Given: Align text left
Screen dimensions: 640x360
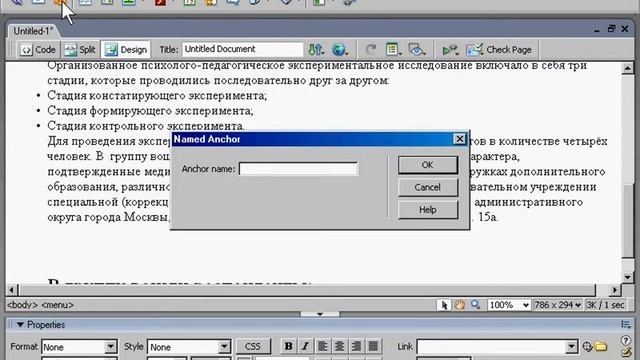Looking at the screenshot, I should [322, 346].
